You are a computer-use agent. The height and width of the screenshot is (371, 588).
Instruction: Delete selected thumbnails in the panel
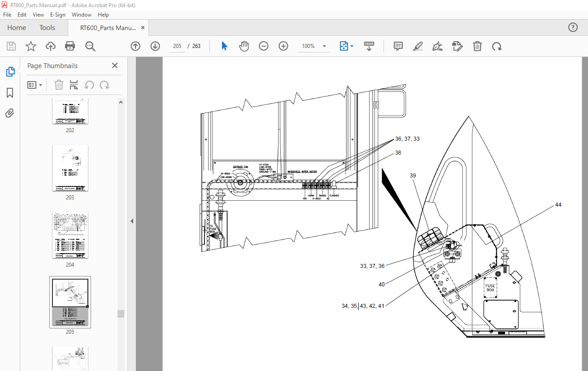pos(59,85)
